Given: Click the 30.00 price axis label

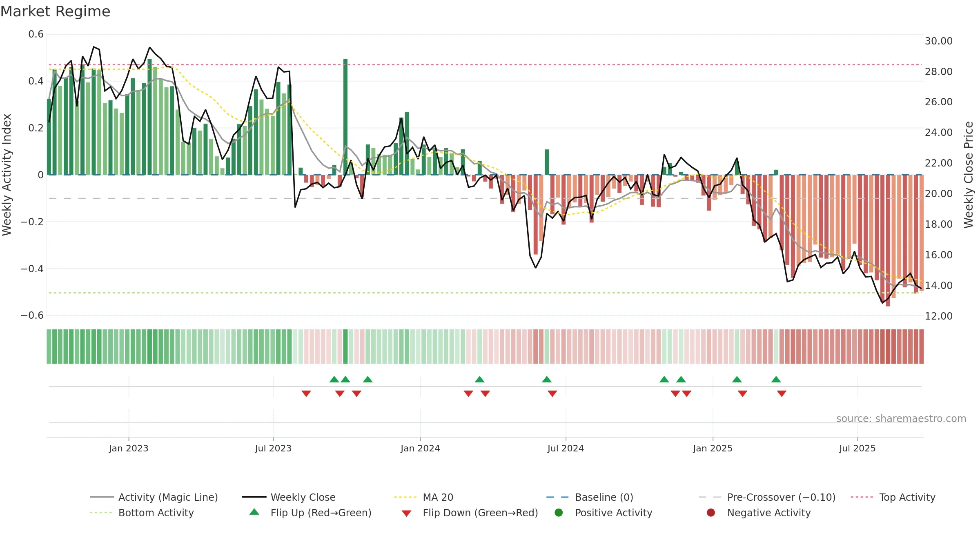Looking at the screenshot, I should point(938,41).
